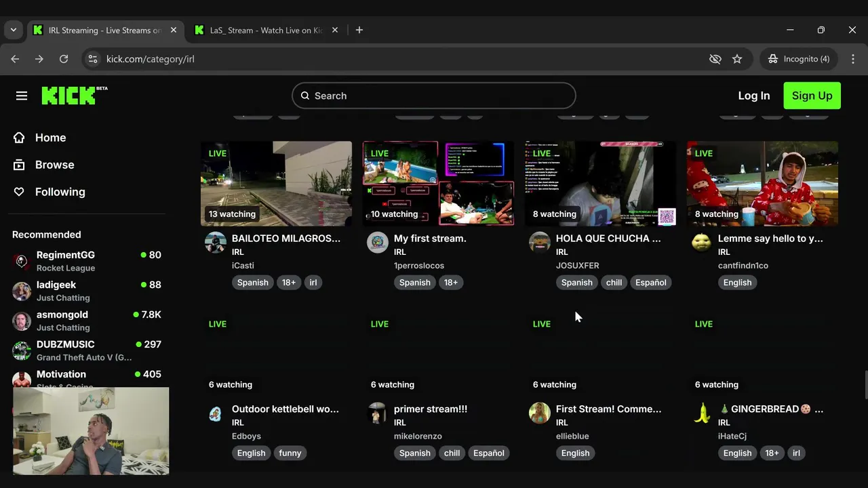
Task: Switch to the LaS_ Stream tab
Action: tap(266, 30)
